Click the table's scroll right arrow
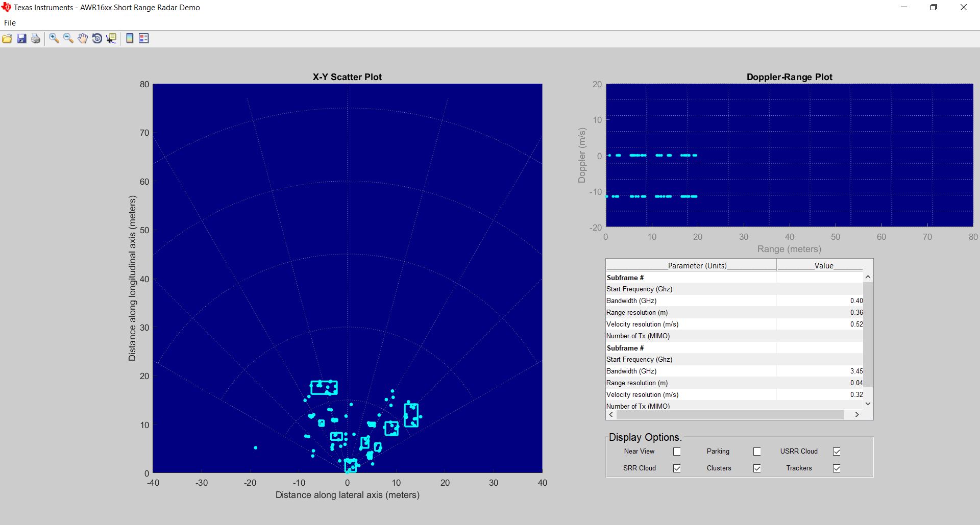 [857, 415]
